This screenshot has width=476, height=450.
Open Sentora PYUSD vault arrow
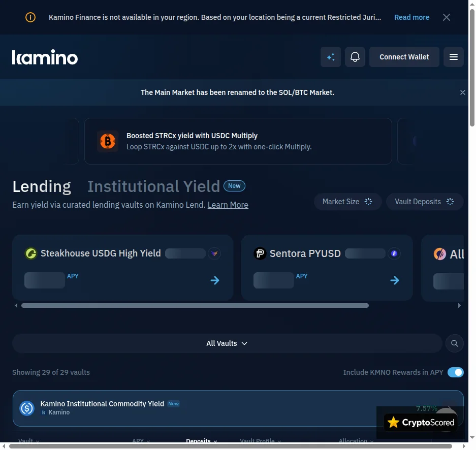click(x=395, y=280)
